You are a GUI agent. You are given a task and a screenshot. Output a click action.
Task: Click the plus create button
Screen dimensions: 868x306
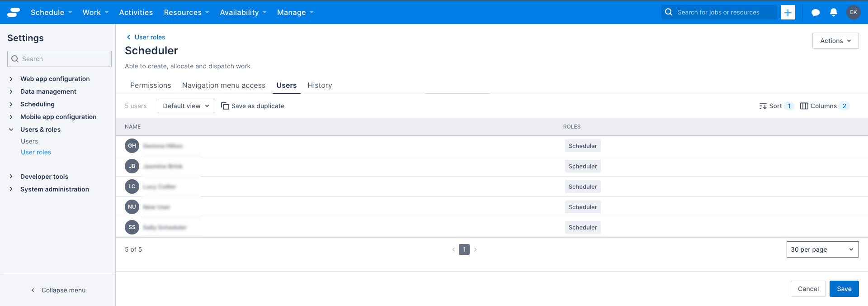788,12
